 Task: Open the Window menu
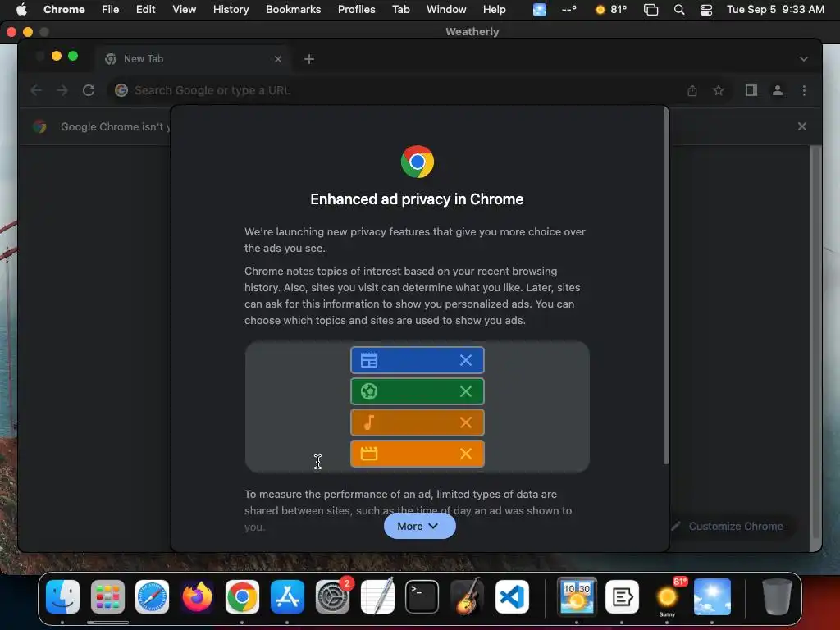click(446, 9)
